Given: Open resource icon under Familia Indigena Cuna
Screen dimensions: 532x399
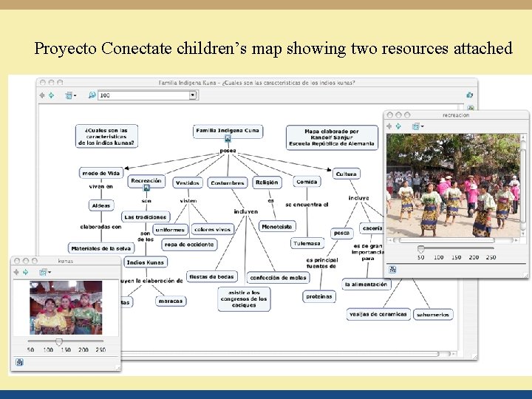Looking at the screenshot, I should point(228,138).
